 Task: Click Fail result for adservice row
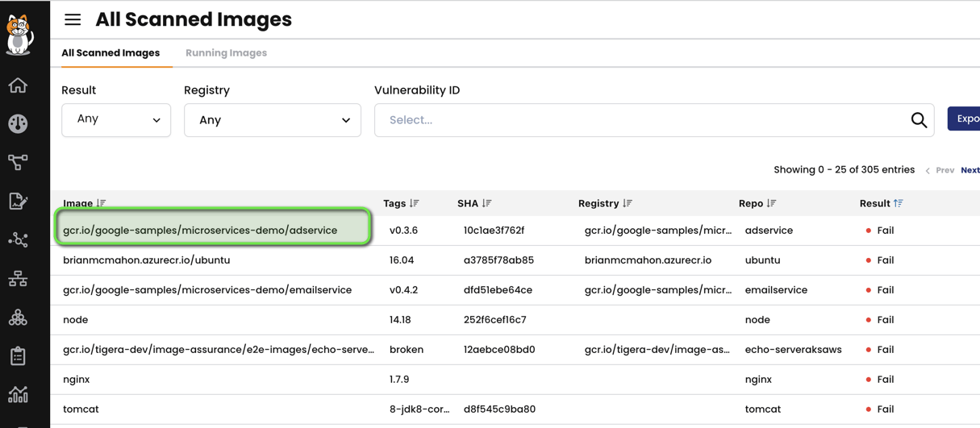[x=880, y=231]
